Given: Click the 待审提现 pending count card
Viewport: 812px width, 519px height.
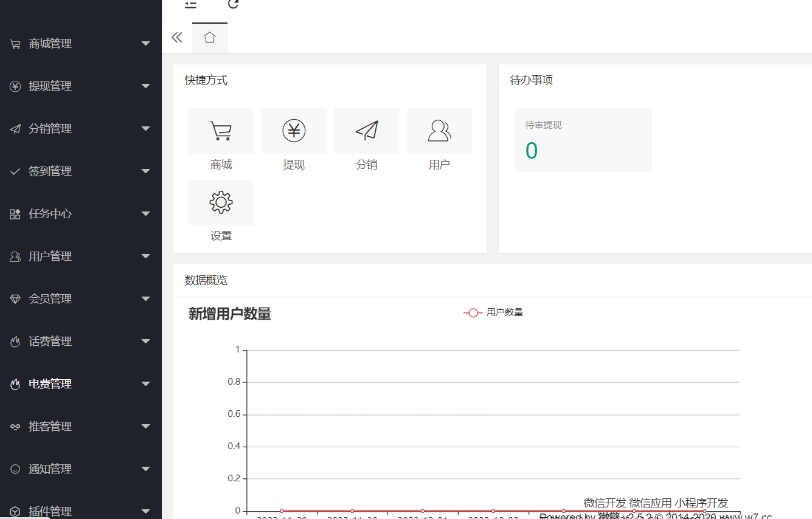Looking at the screenshot, I should [x=582, y=140].
